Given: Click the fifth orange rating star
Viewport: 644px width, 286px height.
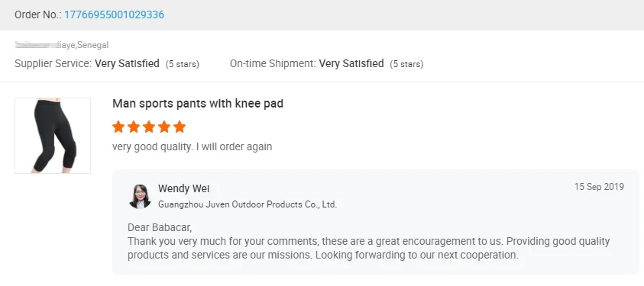Looking at the screenshot, I should (180, 127).
